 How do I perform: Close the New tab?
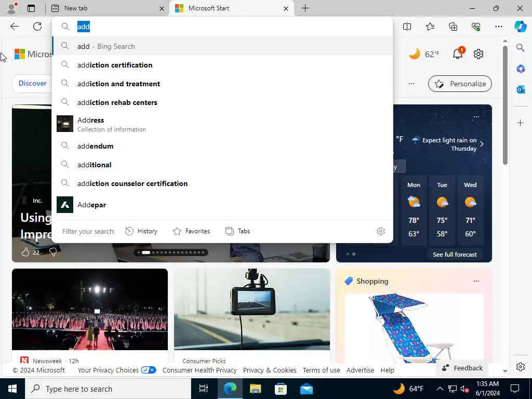(162, 8)
